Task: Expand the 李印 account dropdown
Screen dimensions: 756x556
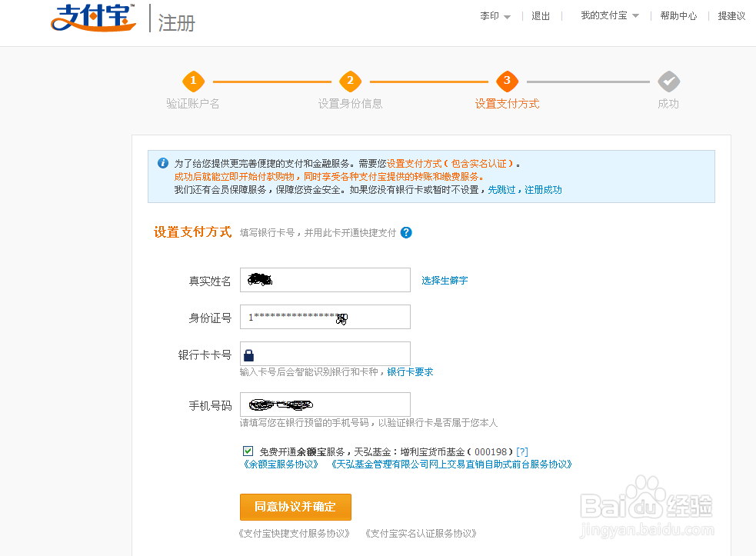Action: click(495, 16)
